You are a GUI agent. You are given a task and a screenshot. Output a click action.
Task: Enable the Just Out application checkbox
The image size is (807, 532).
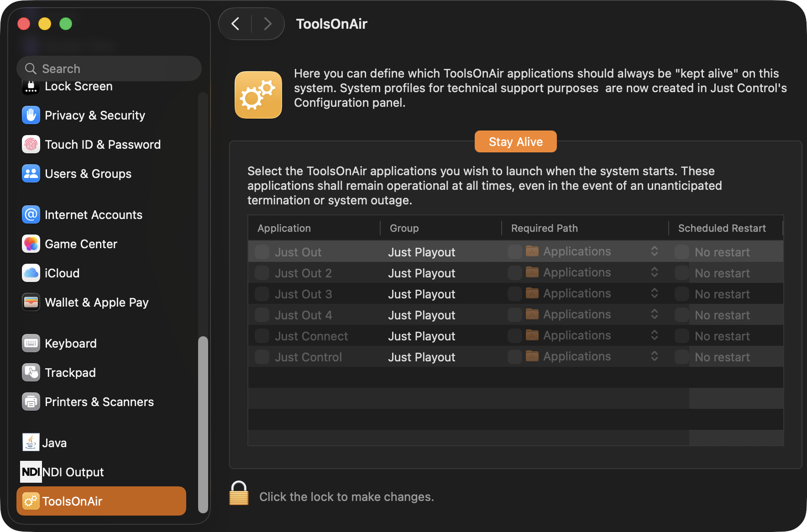(x=262, y=252)
